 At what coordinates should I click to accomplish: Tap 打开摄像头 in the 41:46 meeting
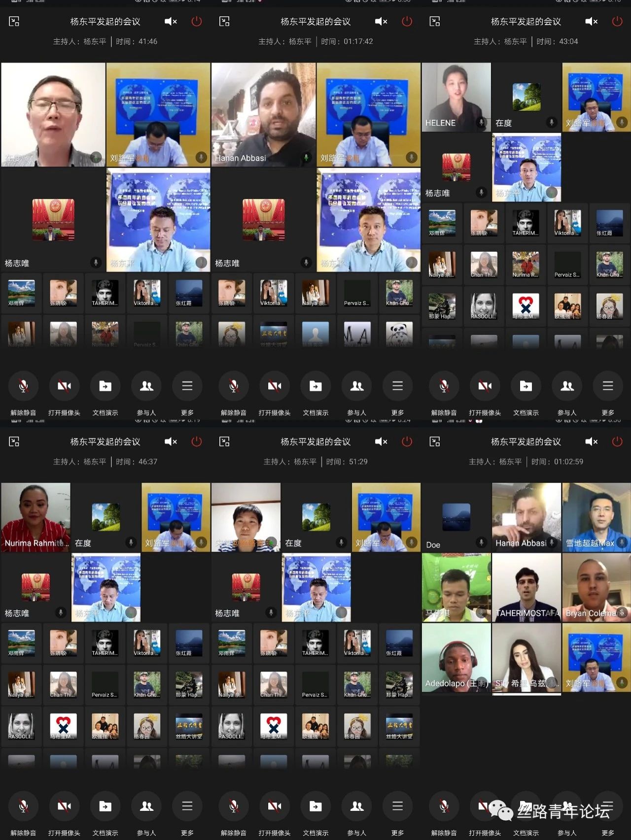pos(64,386)
